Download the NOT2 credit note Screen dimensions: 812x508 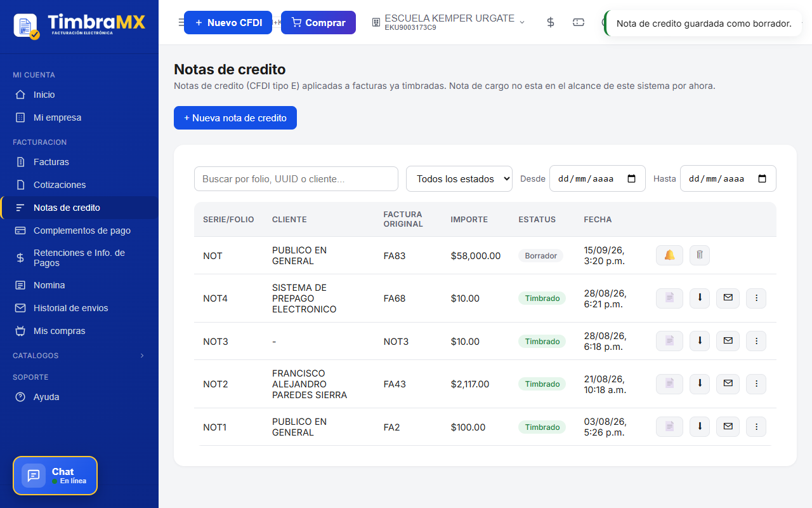(x=700, y=384)
